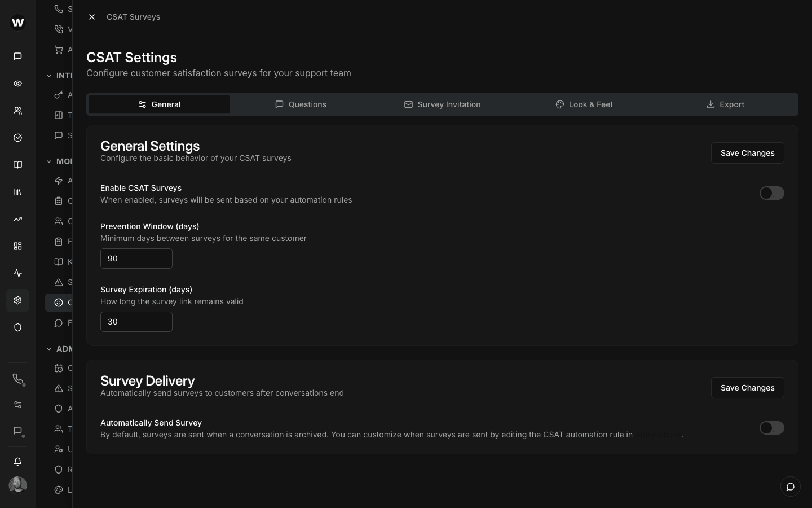812x508 pixels.
Task: Open the shield security icon in the left rail
Action: (17, 327)
